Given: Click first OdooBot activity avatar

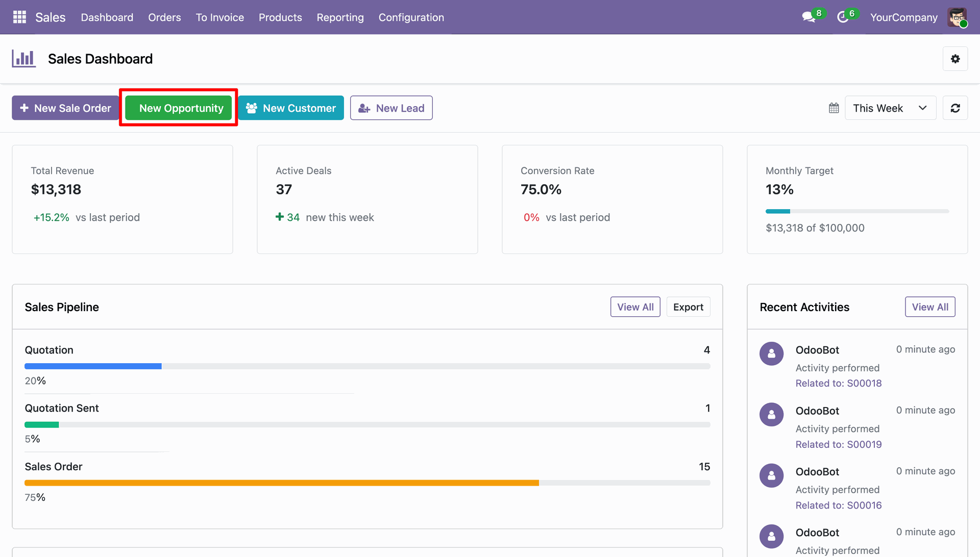Looking at the screenshot, I should point(771,353).
